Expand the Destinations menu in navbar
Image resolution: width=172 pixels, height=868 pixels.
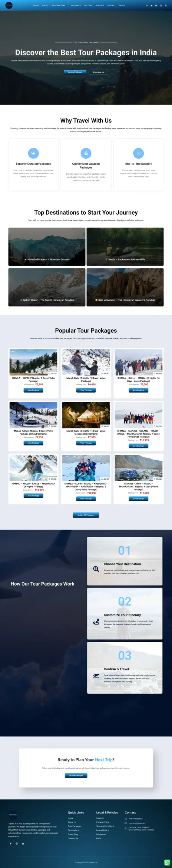[x=59, y=5]
